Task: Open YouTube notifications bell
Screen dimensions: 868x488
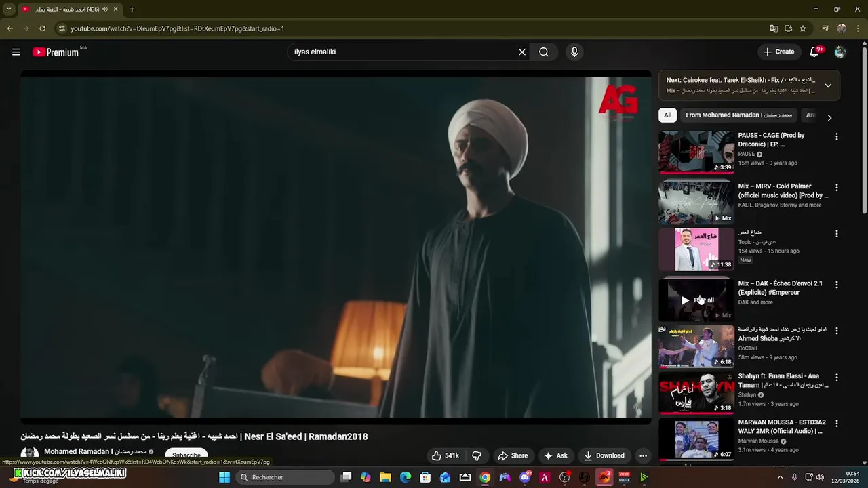Action: point(816,52)
